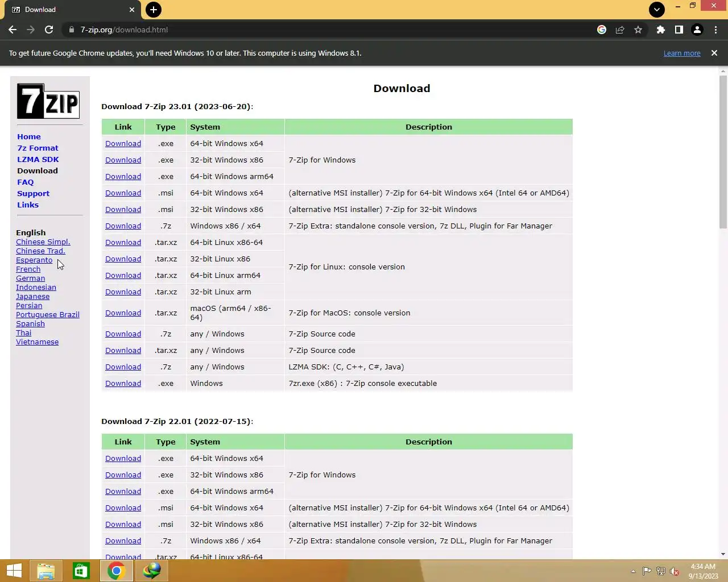Go to Home in sidebar

pos(29,136)
